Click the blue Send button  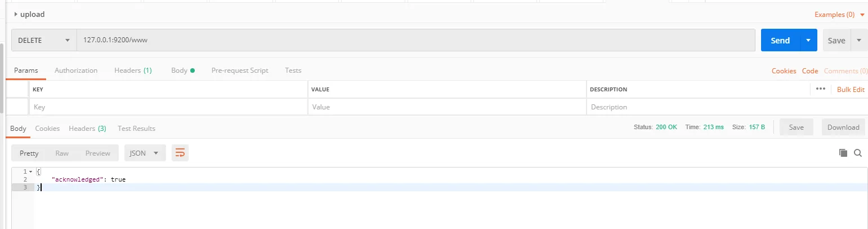tap(780, 41)
